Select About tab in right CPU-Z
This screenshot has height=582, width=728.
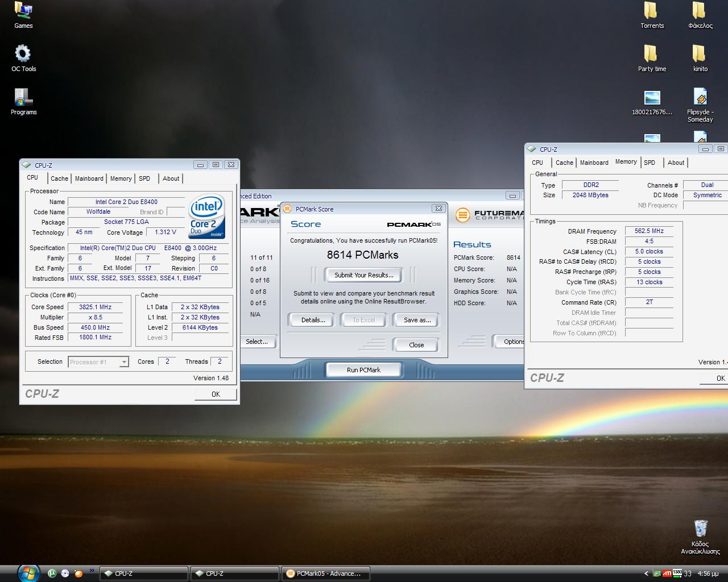point(676,163)
